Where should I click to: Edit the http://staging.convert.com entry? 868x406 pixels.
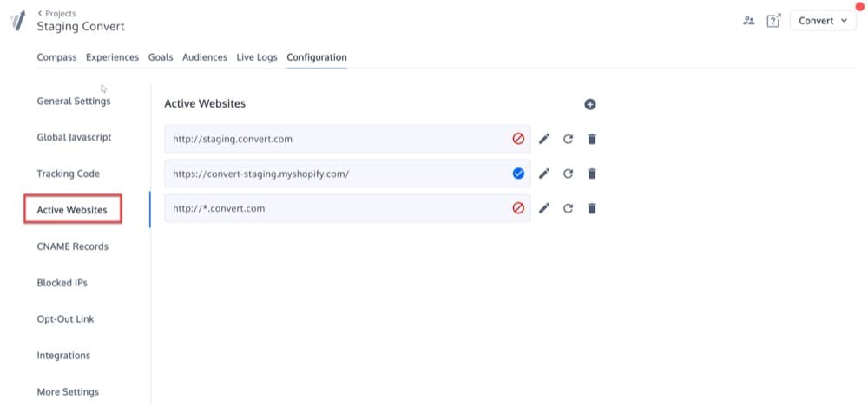click(544, 139)
